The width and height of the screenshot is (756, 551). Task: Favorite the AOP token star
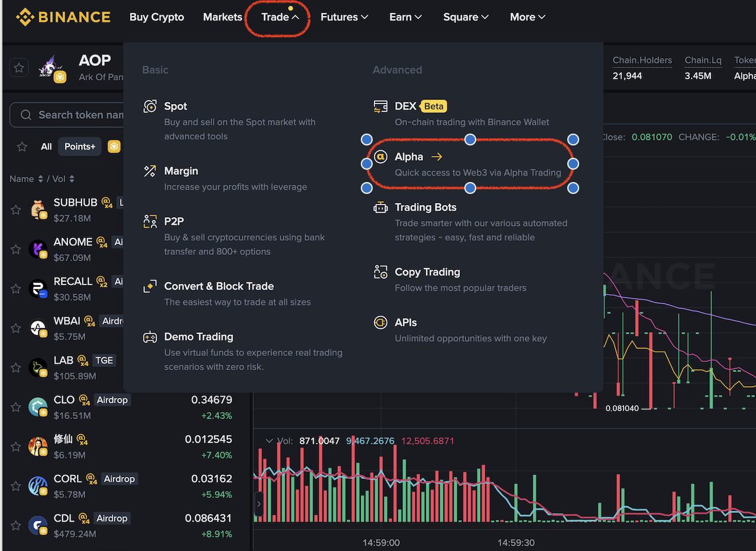coord(19,68)
